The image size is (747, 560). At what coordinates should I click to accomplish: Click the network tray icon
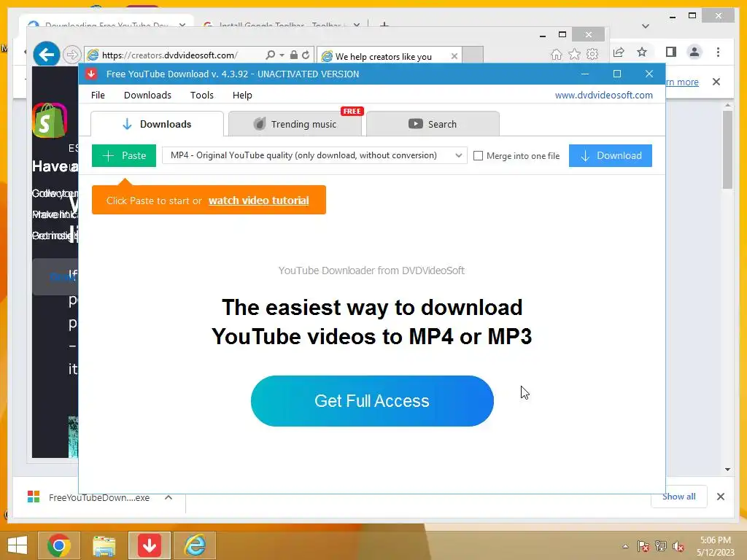click(661, 546)
